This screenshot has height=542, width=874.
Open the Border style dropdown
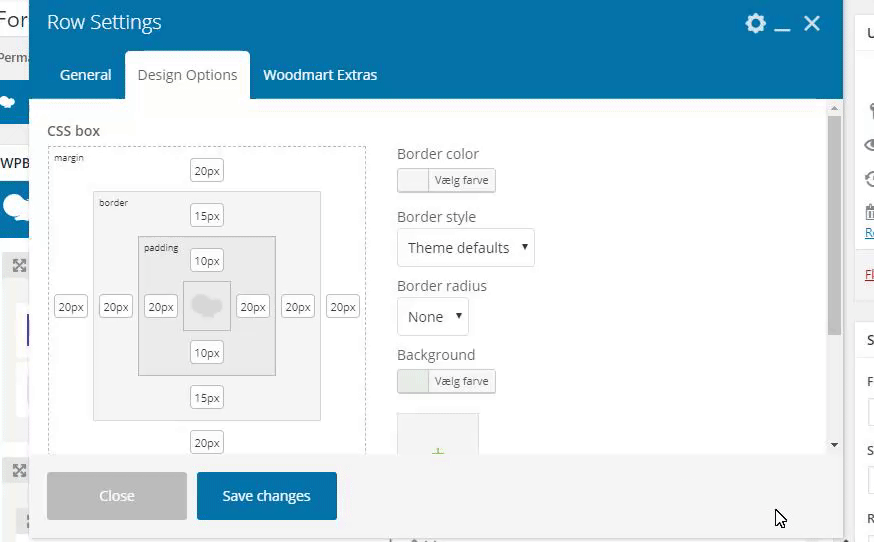465,247
